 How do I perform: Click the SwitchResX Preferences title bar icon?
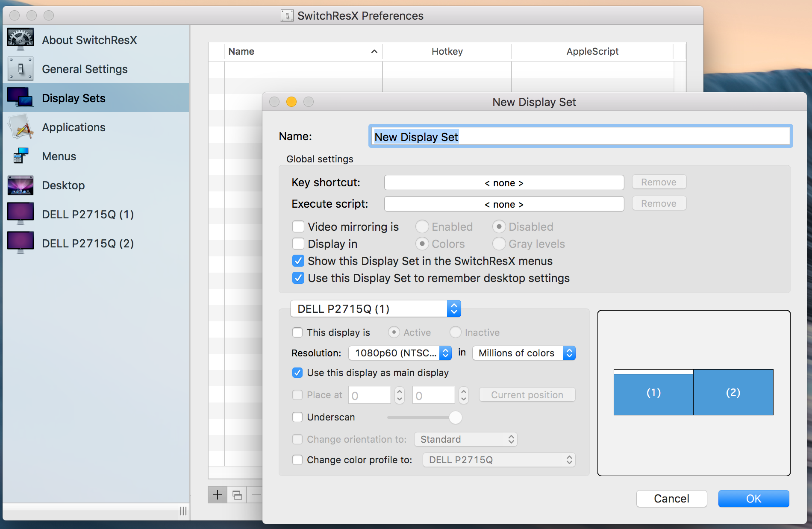tap(287, 16)
